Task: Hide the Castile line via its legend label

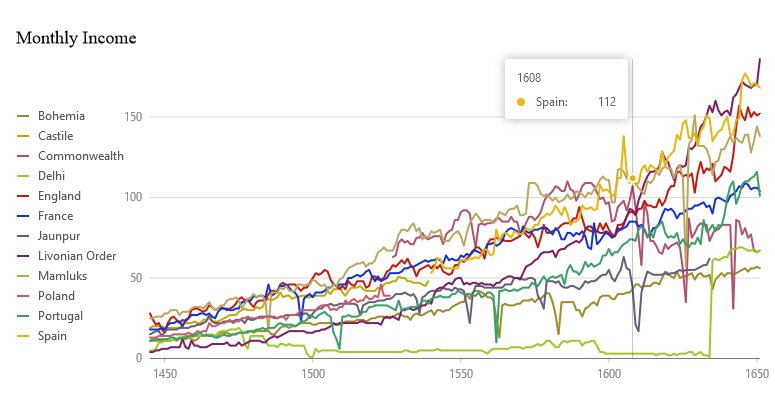Action: tap(55, 136)
